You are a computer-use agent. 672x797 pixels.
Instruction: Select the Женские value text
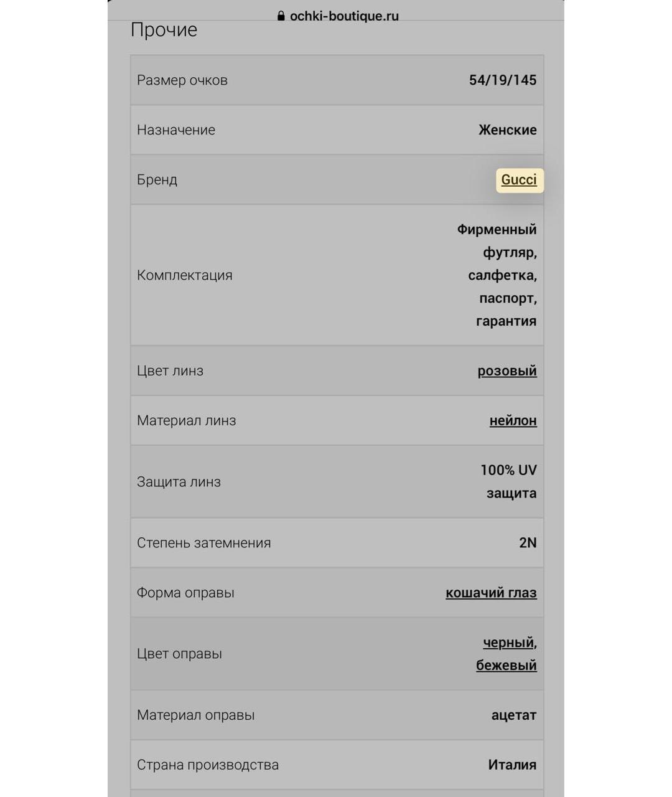(x=508, y=130)
